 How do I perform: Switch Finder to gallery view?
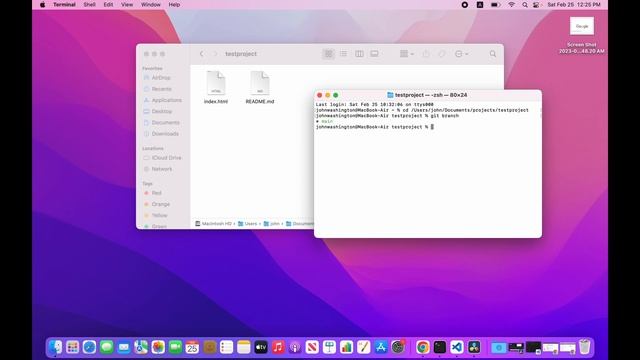coord(374,54)
